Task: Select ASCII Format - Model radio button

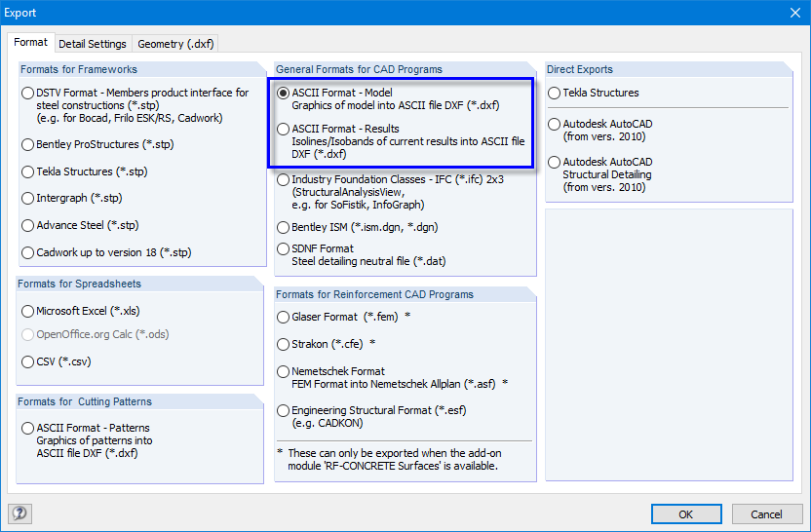Action: [283, 94]
